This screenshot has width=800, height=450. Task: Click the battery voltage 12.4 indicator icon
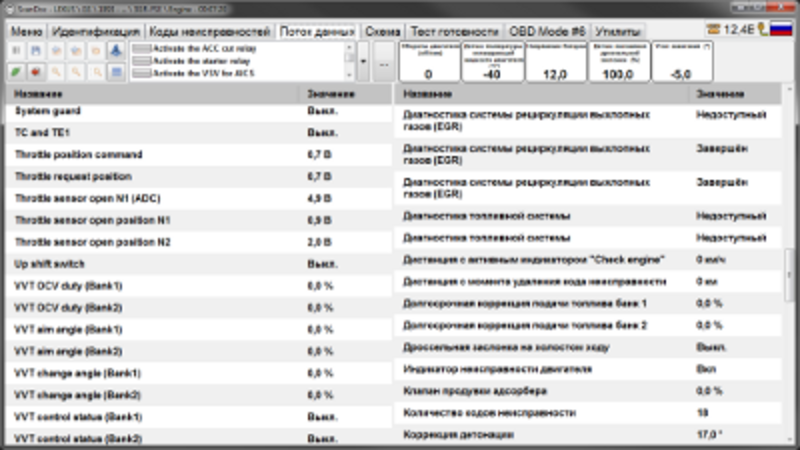pos(744,30)
